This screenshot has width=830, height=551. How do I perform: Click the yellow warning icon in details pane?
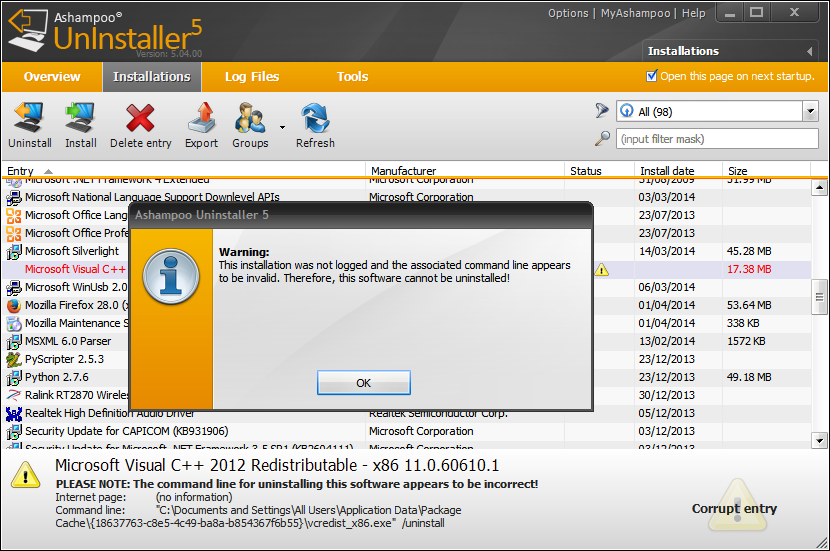[x=25, y=474]
